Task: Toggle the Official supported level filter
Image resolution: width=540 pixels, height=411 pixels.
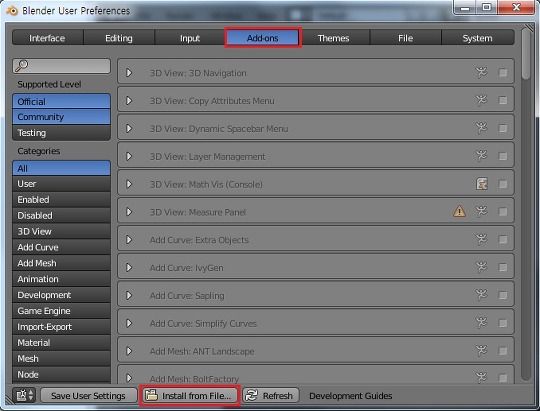Action: point(61,101)
